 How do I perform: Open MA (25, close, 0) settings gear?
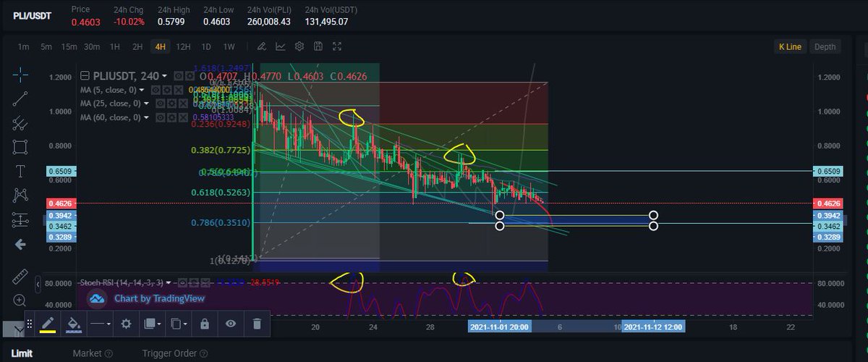171,104
